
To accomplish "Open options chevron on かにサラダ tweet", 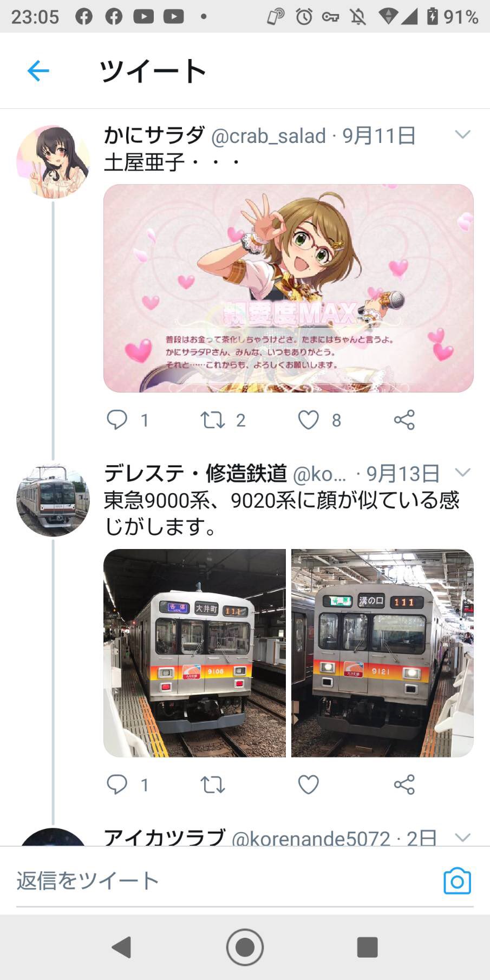I will pyautogui.click(x=463, y=134).
